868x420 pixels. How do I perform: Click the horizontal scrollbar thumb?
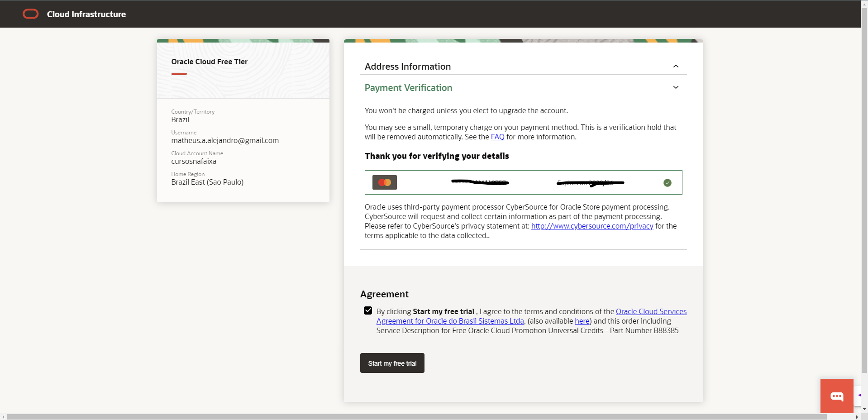[x=416, y=417]
